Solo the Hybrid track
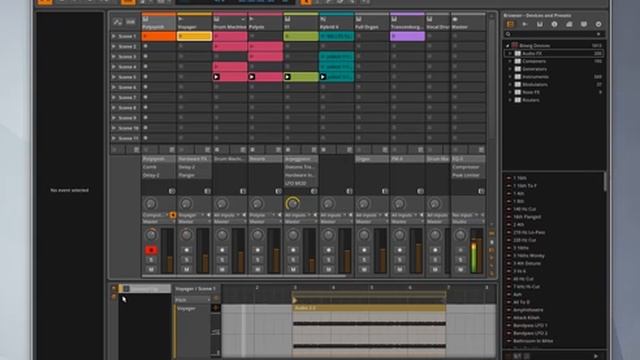 pos(329,260)
